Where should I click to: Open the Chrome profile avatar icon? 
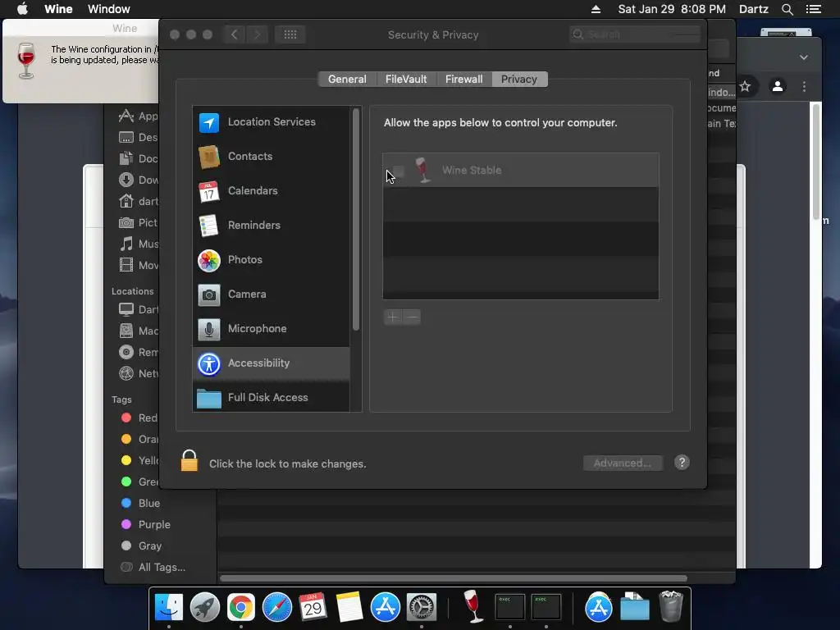[778, 86]
